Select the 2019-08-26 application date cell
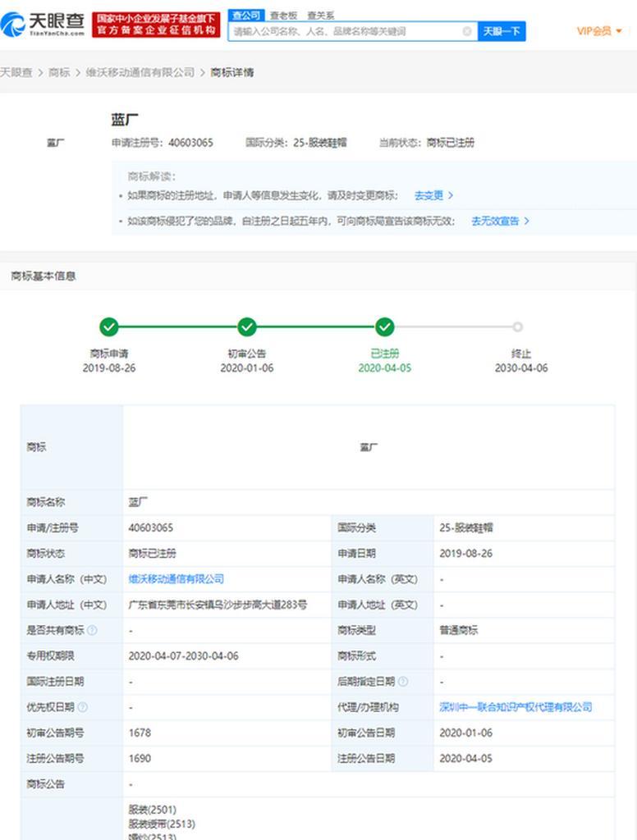 [x=465, y=554]
